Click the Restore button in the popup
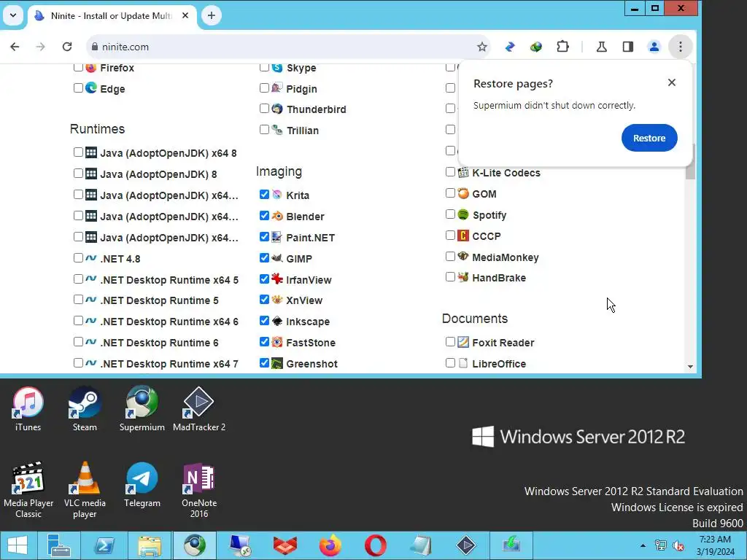The image size is (747, 560). (649, 138)
